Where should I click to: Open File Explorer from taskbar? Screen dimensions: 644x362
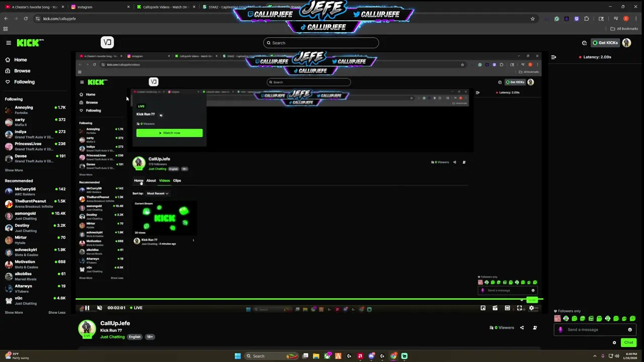316,356
